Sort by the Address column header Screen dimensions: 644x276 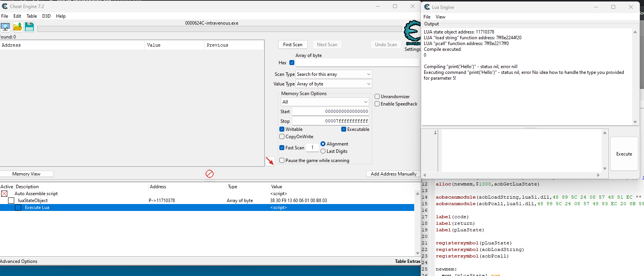pyautogui.click(x=72, y=45)
